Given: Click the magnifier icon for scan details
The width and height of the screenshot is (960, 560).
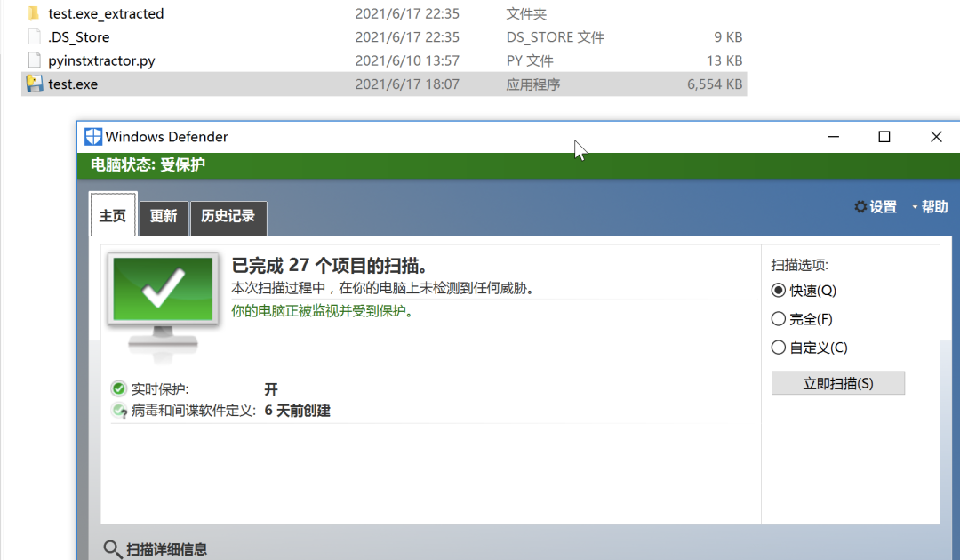Looking at the screenshot, I should [112, 549].
